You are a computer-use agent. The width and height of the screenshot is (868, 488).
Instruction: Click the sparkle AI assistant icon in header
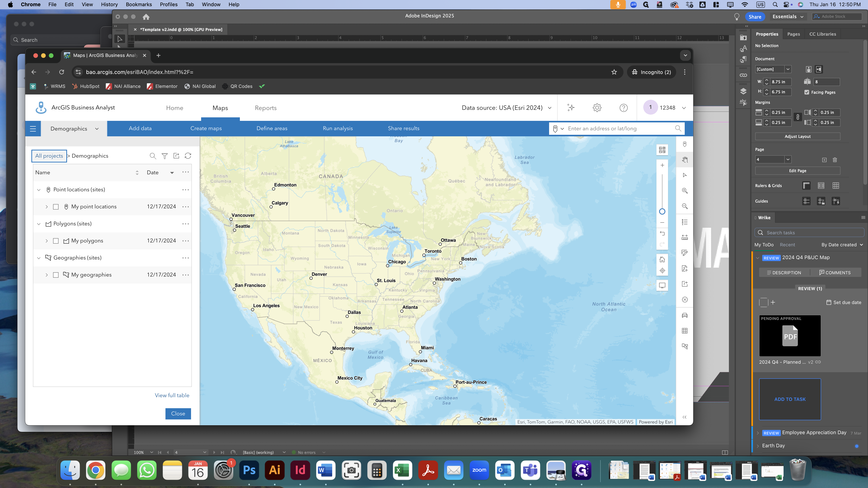tap(570, 108)
